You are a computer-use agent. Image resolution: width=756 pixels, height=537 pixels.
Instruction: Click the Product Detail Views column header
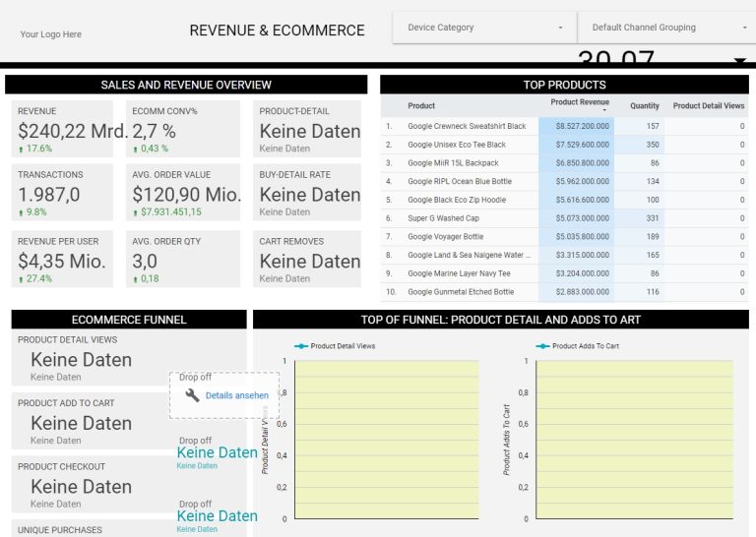click(709, 106)
